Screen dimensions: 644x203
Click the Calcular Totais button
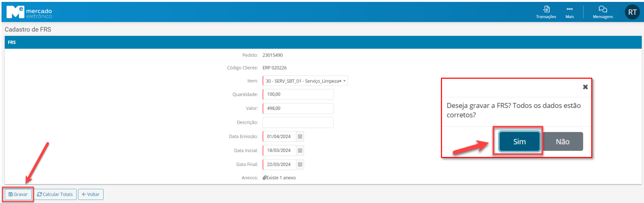coord(55,194)
